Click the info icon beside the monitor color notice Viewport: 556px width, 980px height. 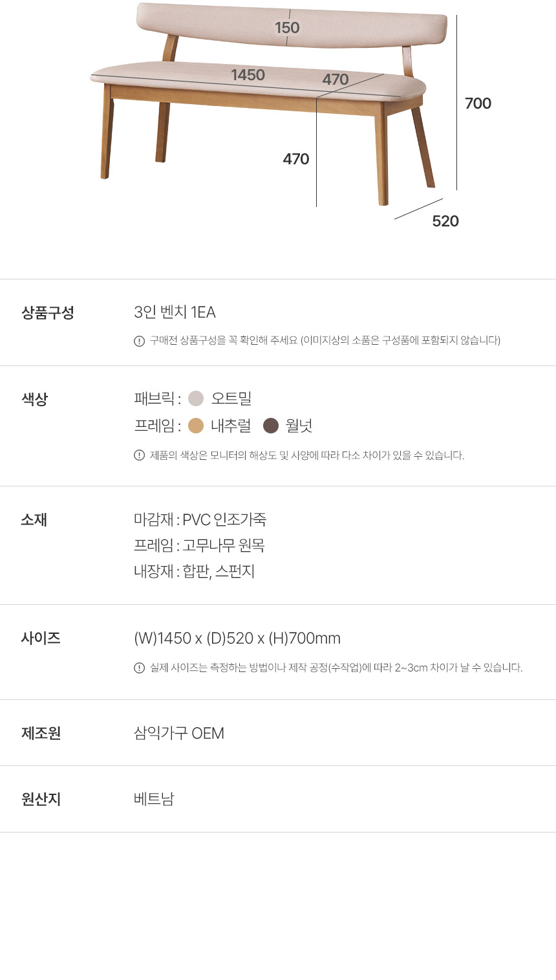pyautogui.click(x=139, y=455)
